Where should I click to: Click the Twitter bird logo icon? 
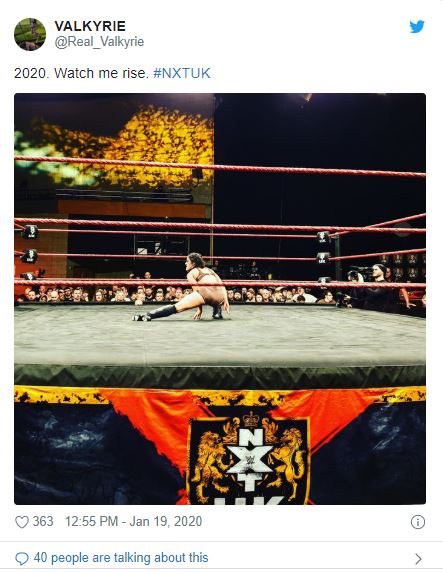tap(417, 27)
